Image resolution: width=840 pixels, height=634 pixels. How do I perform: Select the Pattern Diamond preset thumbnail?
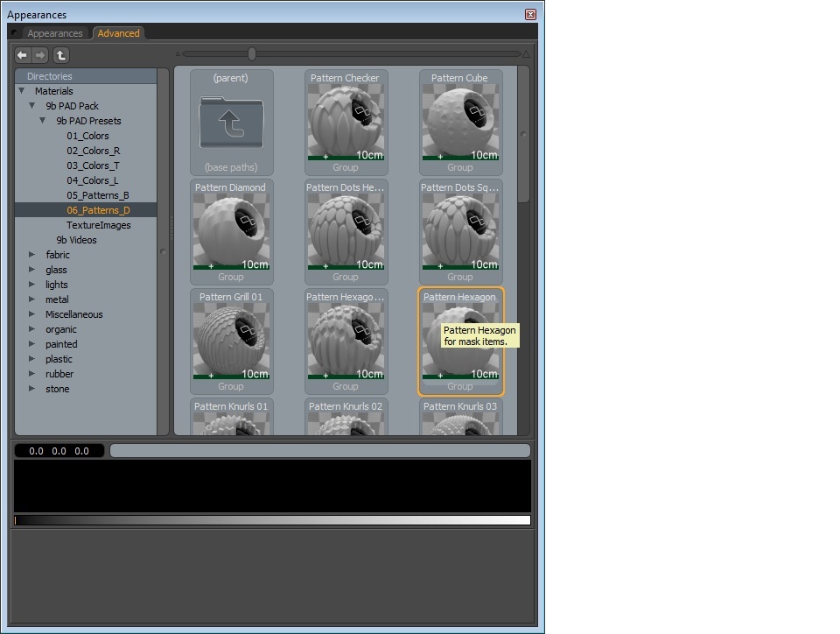pyautogui.click(x=231, y=231)
